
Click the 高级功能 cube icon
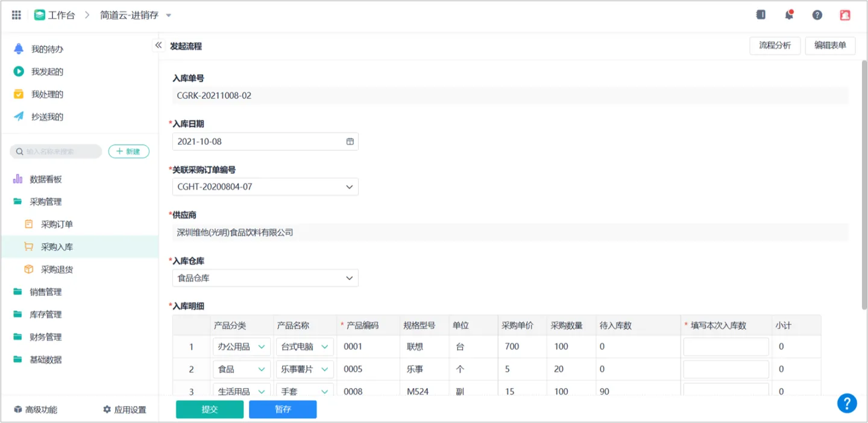click(18, 410)
